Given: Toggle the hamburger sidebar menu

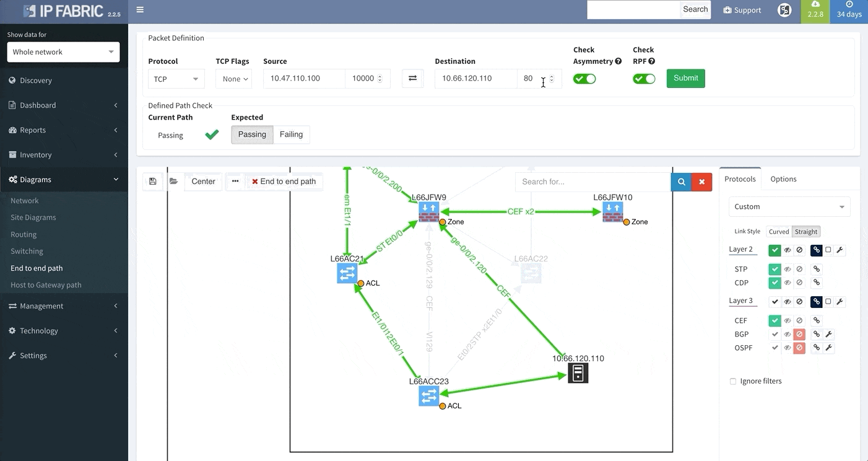Looking at the screenshot, I should tap(141, 10).
